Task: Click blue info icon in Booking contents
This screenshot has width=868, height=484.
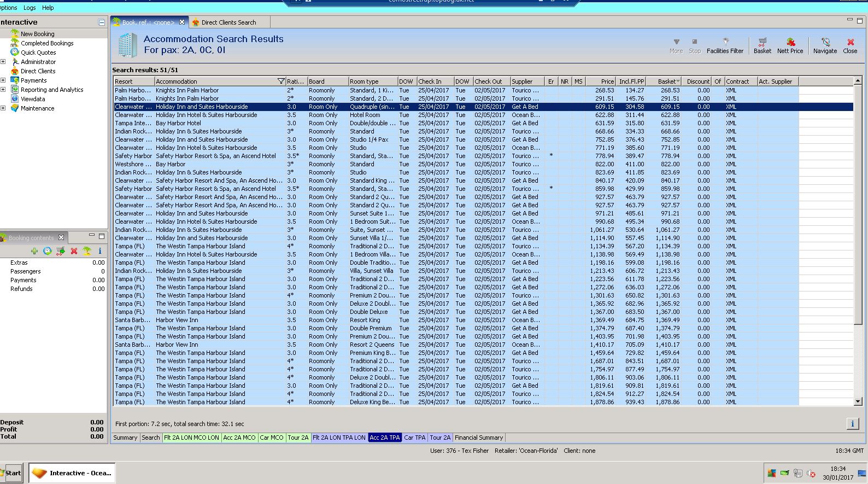Action: [99, 251]
